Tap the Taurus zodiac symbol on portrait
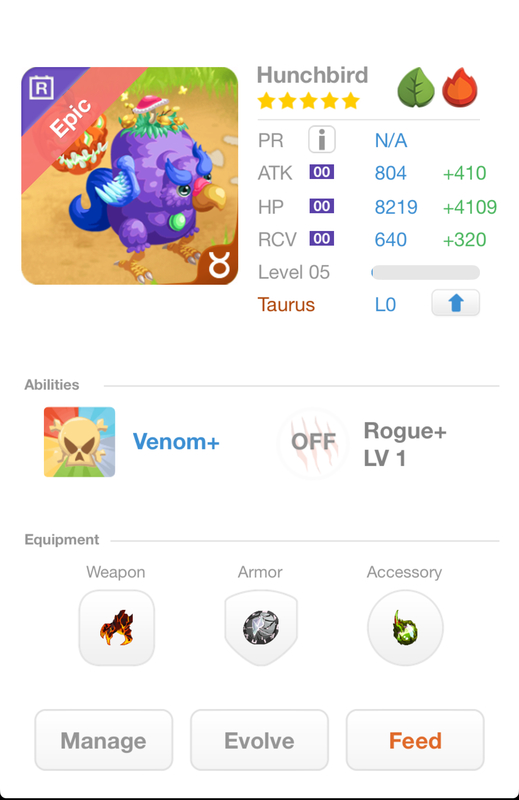519x800 pixels. coord(219,264)
